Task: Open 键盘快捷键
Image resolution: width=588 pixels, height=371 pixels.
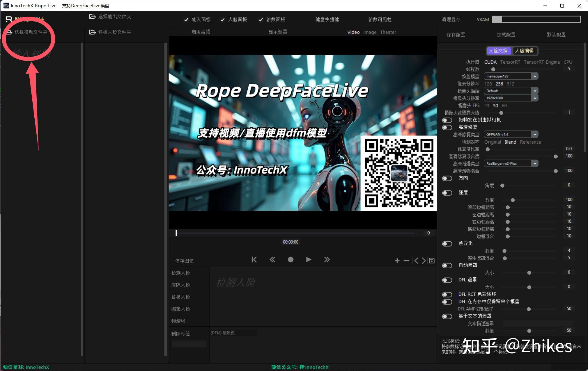Action: (327, 19)
